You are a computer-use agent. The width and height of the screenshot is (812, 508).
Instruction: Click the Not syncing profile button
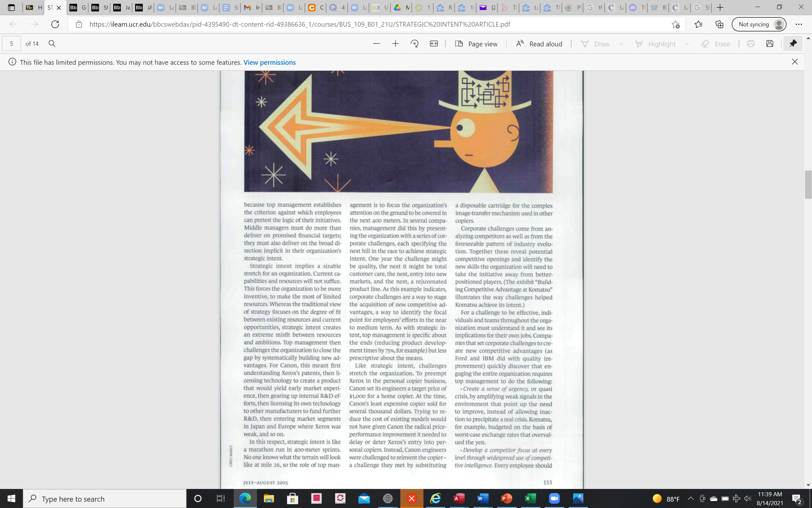point(759,24)
